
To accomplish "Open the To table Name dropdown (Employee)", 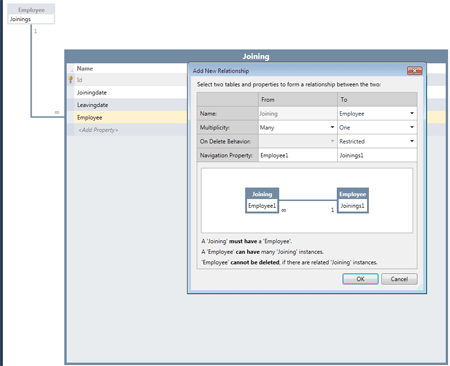I will (x=412, y=113).
